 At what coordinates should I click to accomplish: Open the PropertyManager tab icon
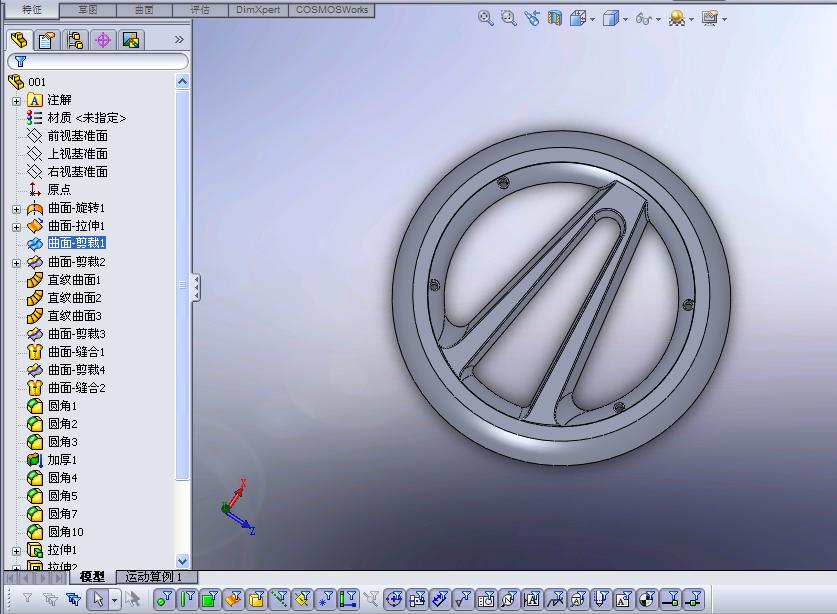click(x=47, y=40)
